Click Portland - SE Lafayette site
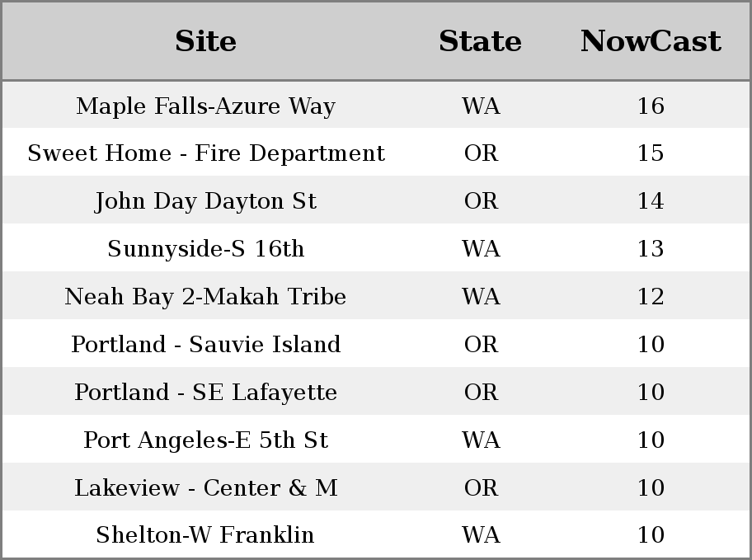Screen dimensions: 752x560 pos(205,393)
